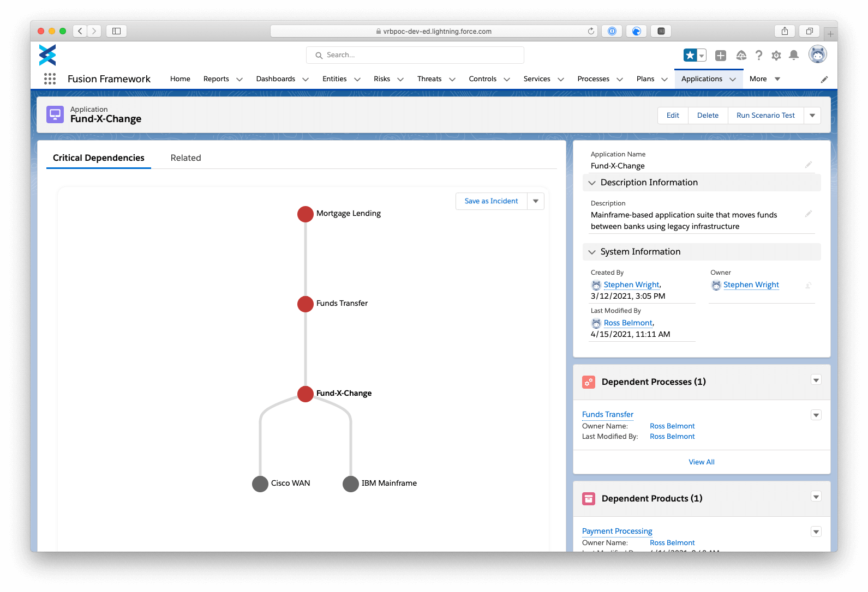Go to the Home tab
The width and height of the screenshot is (868, 592).
point(180,79)
